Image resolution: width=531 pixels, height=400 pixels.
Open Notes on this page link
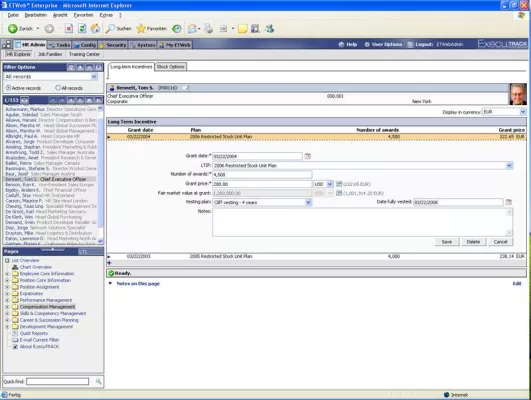pyautogui.click(x=138, y=283)
